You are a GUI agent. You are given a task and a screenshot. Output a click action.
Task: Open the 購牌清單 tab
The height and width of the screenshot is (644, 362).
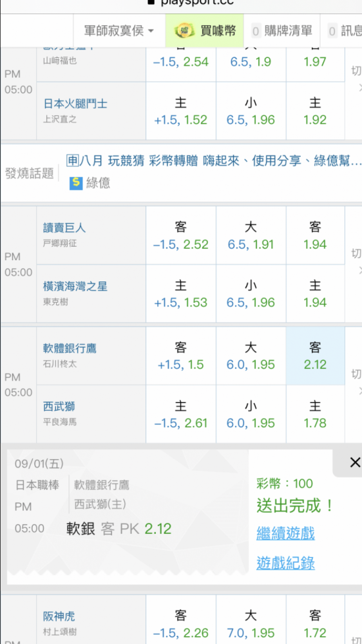point(282,31)
